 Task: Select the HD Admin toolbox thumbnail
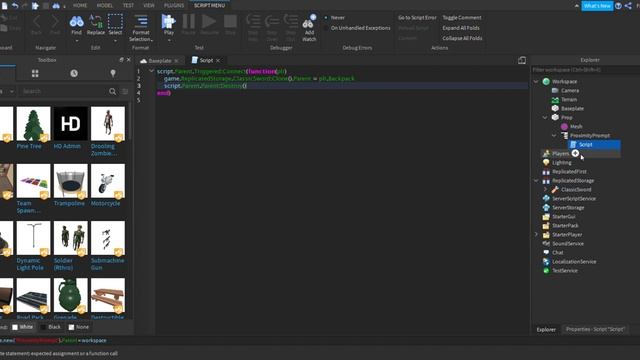71,124
